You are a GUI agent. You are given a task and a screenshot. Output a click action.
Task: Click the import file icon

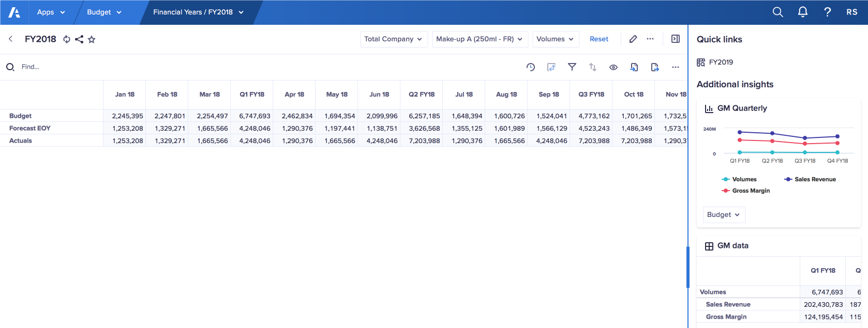tap(634, 67)
